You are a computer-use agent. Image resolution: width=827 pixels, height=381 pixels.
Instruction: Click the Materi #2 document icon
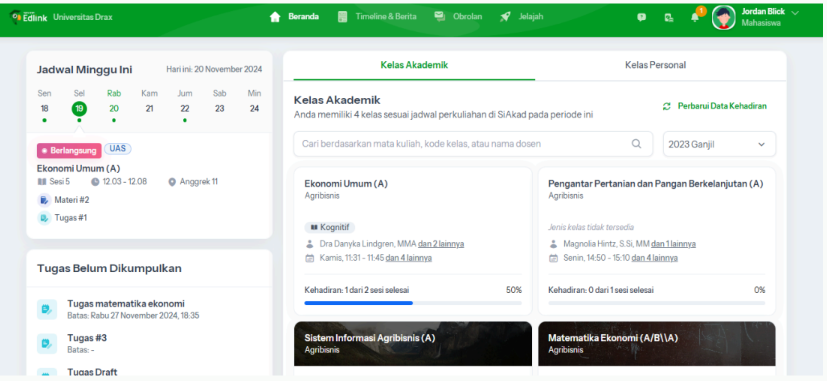44,201
